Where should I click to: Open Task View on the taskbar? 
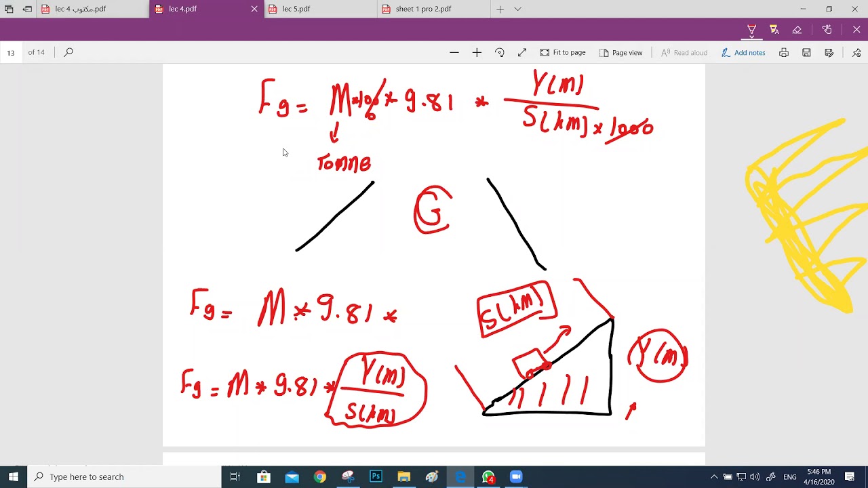click(235, 476)
